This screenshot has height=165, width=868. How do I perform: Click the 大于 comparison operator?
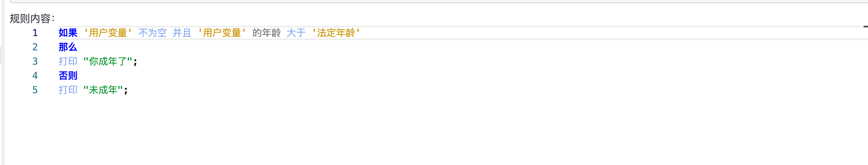tap(296, 33)
